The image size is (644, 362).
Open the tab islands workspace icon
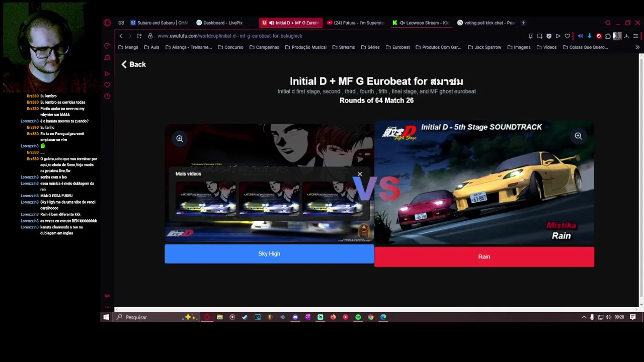(121, 23)
